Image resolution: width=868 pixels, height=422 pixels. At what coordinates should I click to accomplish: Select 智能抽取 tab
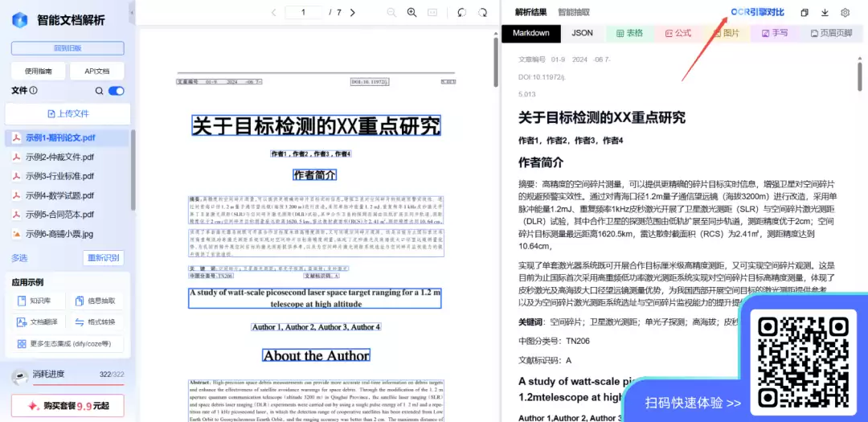(574, 12)
